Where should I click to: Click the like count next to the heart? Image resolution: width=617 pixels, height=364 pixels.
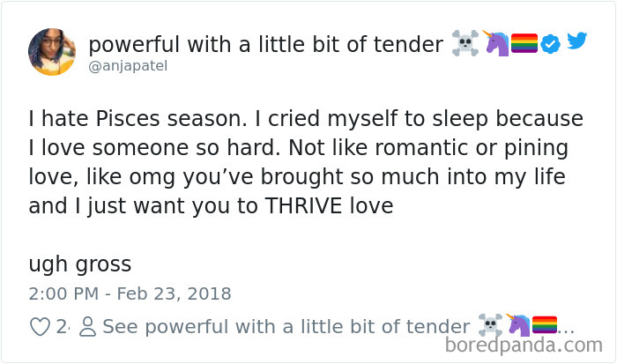62,326
